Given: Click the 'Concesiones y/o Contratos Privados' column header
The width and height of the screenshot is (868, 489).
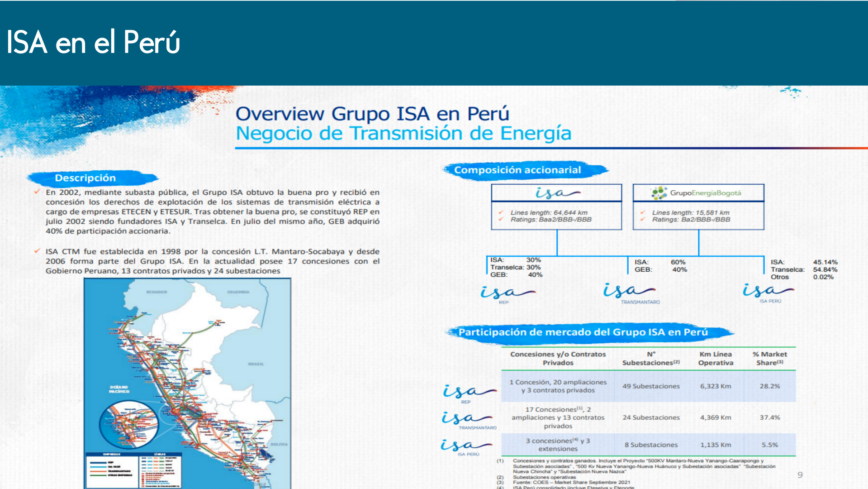Looking at the screenshot, I should tap(558, 359).
